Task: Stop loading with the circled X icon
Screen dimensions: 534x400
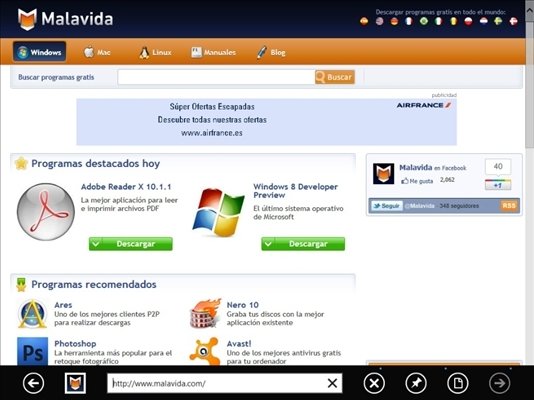Action: coord(374,383)
